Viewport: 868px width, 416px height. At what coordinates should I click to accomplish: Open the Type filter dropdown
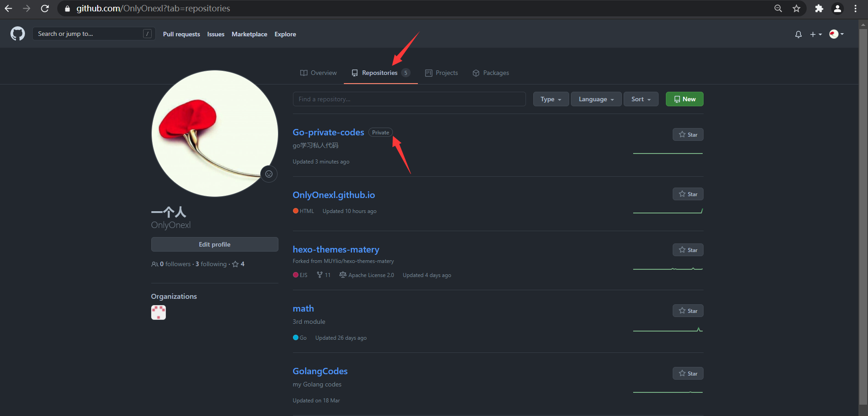pos(551,99)
